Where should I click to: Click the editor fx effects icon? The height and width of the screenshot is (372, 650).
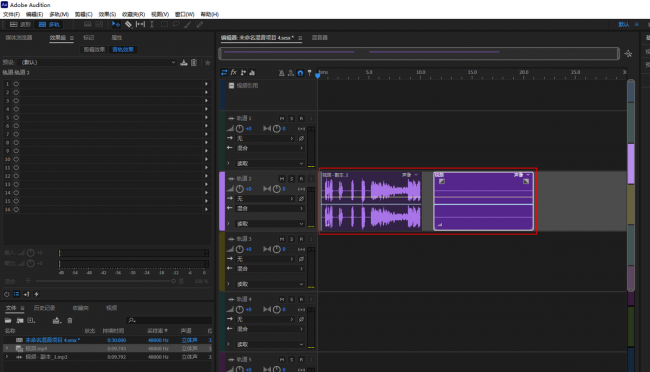(x=233, y=73)
